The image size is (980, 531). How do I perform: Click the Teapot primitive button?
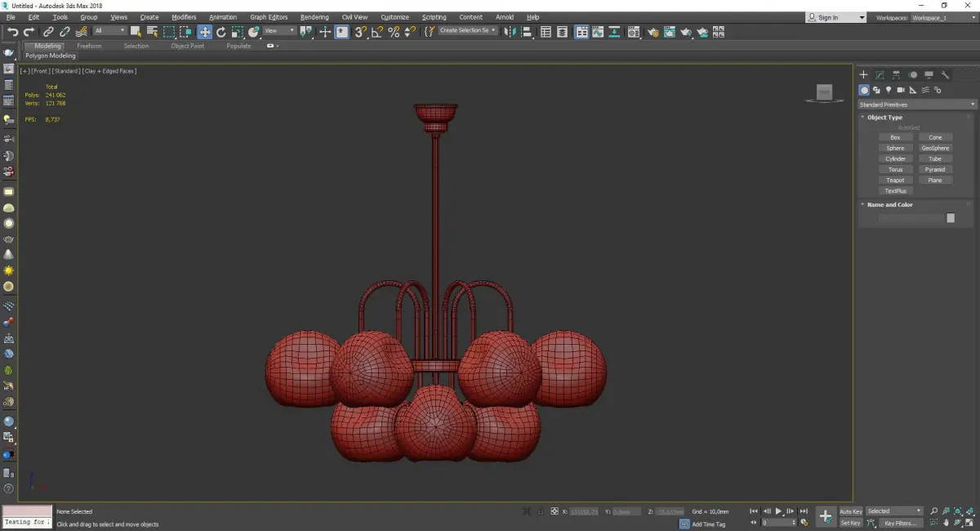[895, 181]
